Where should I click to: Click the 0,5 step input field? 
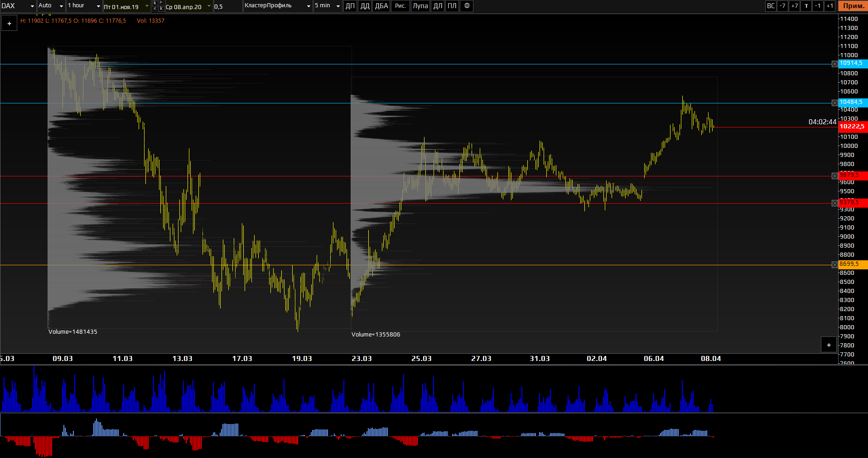tap(227, 6)
